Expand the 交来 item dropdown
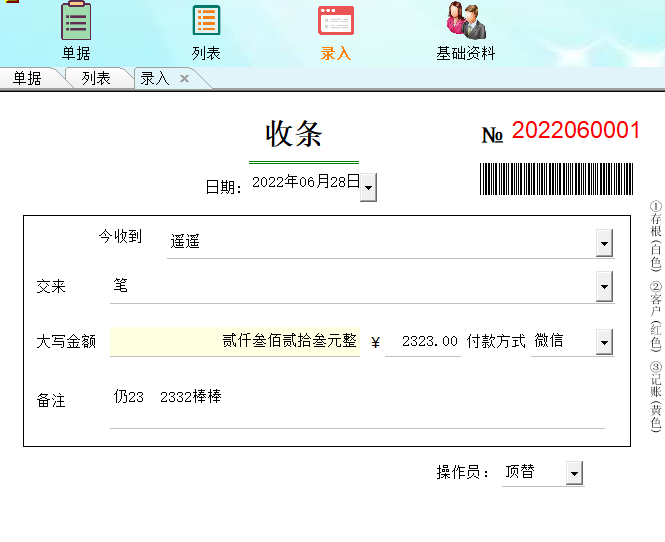 (x=604, y=286)
